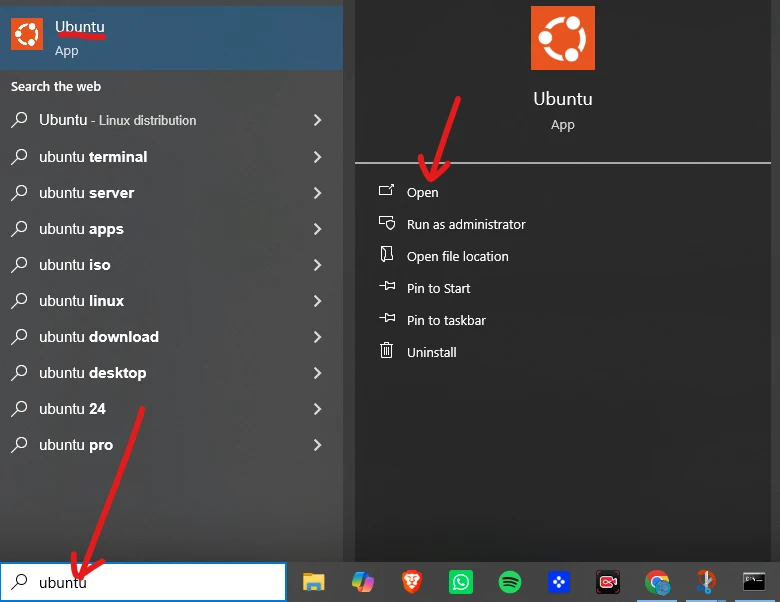
Task: Click the Run as administrator shield icon
Action: (x=387, y=222)
